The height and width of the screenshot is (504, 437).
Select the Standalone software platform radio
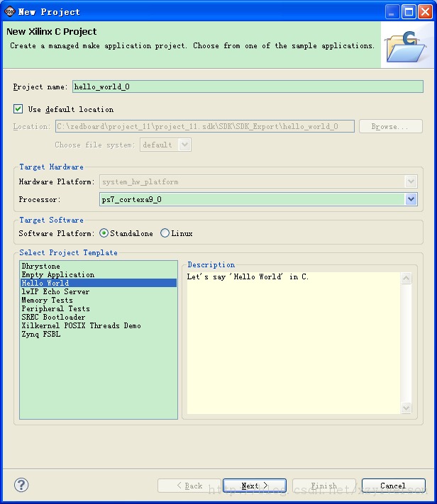pos(104,233)
